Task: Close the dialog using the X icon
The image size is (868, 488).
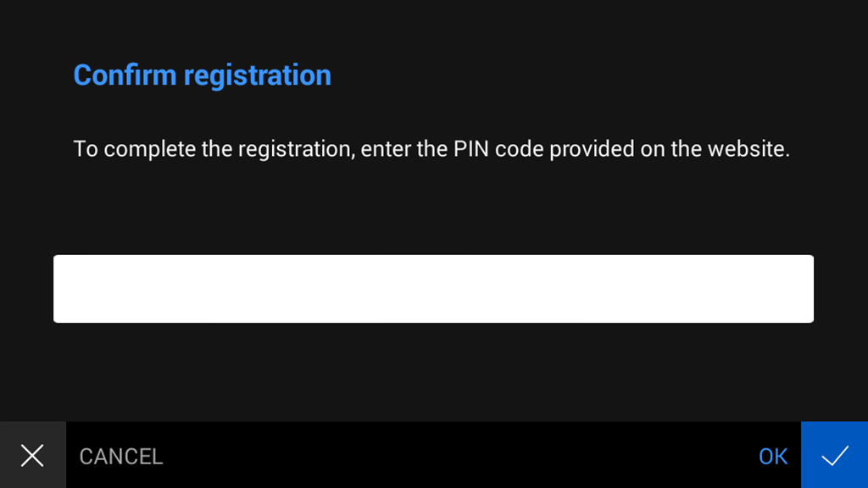Action: click(32, 456)
